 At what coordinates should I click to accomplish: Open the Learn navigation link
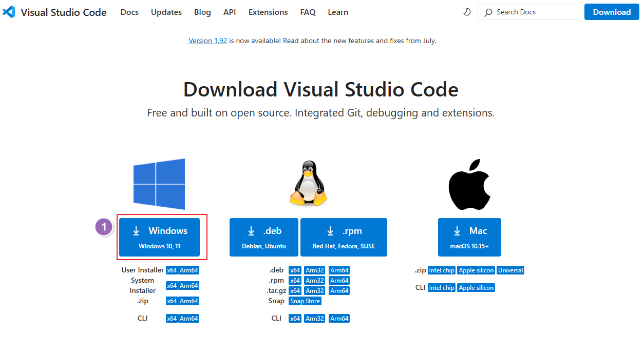338,12
